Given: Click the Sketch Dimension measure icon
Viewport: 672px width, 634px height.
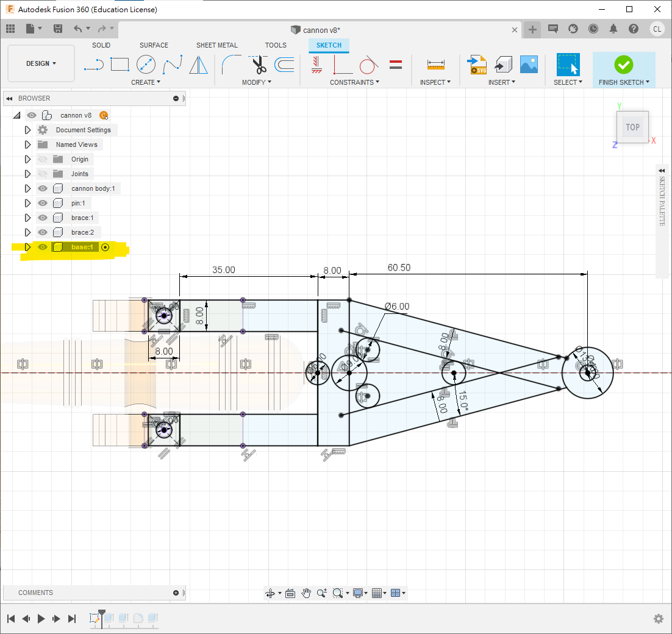Looking at the screenshot, I should 435,64.
